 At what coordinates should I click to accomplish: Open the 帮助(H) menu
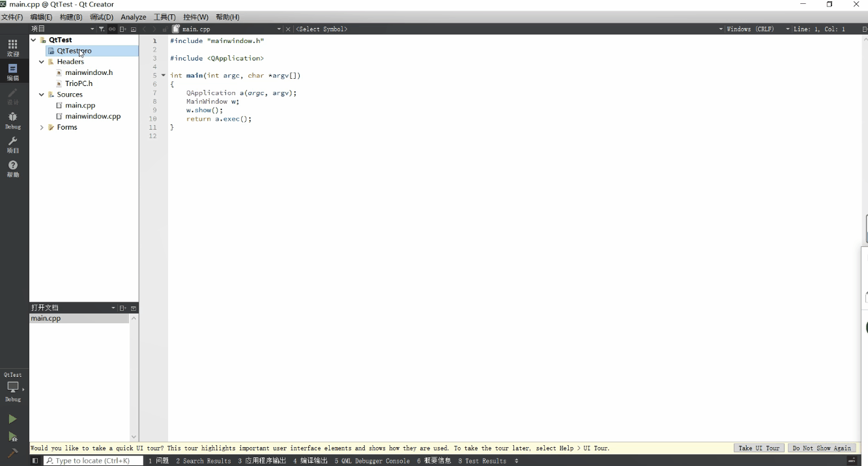pos(227,17)
